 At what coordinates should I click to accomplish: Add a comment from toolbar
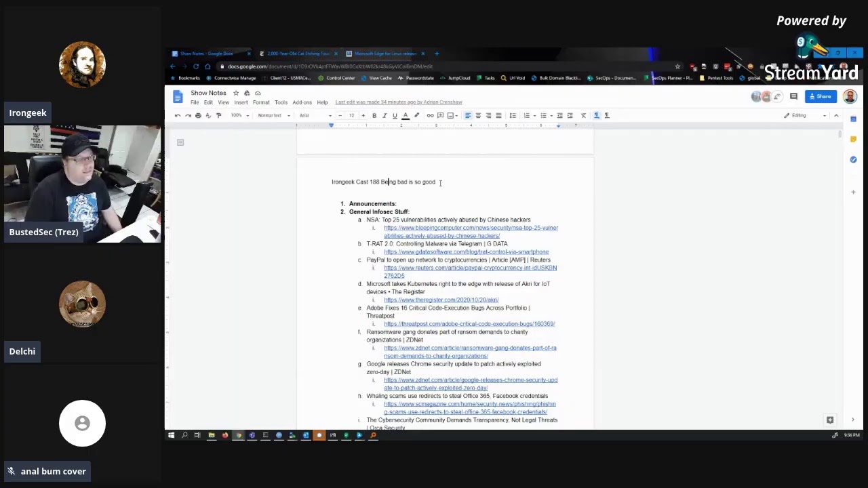coord(440,115)
